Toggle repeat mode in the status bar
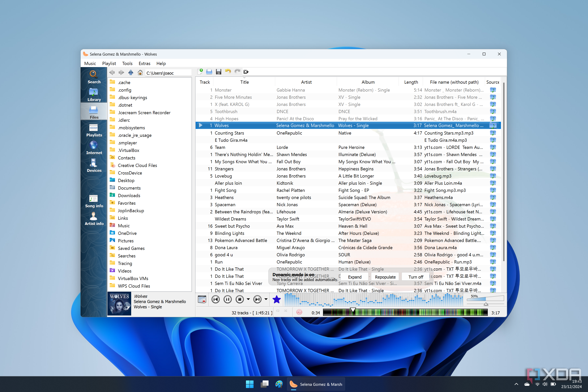This screenshot has width=588, height=392. pyautogui.click(x=278, y=311)
